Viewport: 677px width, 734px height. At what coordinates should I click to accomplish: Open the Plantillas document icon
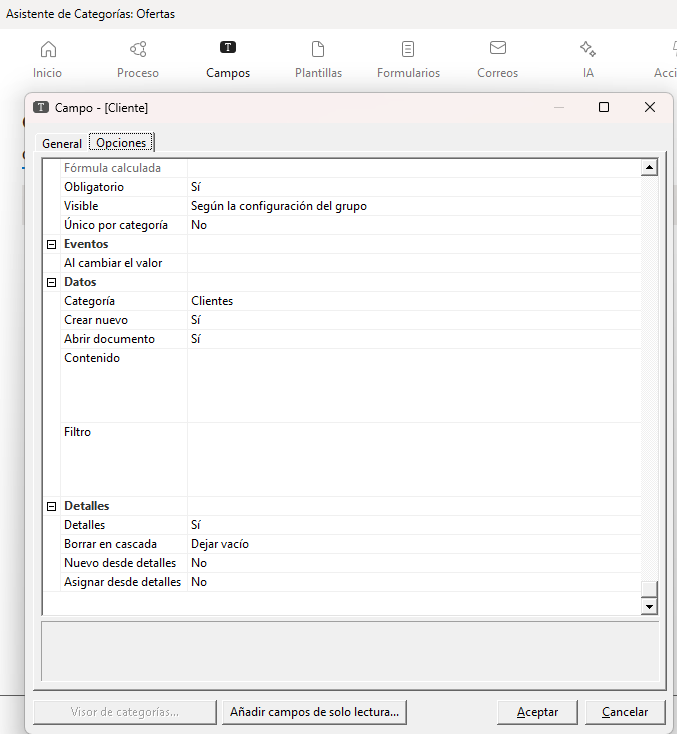[318, 50]
